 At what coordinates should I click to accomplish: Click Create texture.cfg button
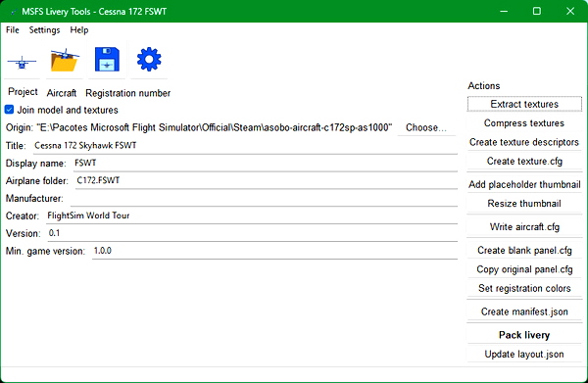[524, 162]
